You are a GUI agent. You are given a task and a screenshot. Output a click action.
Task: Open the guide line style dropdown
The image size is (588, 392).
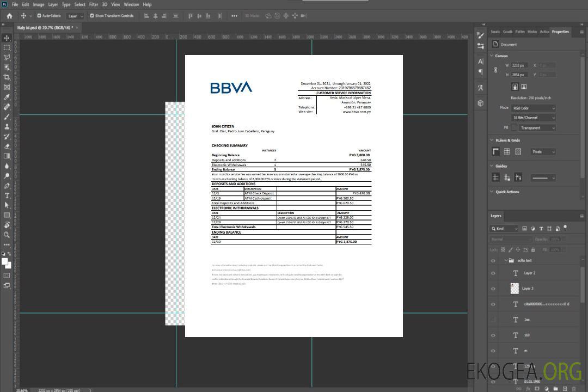pyautogui.click(x=543, y=178)
